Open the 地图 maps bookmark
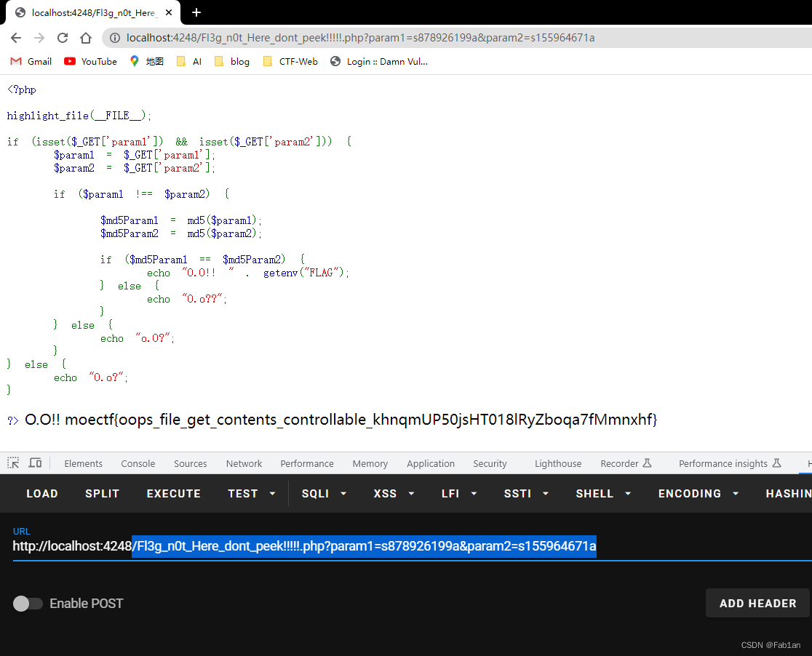 pyautogui.click(x=146, y=62)
